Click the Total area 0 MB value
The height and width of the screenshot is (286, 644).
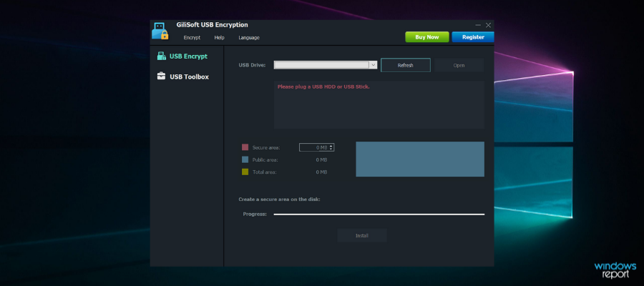click(321, 172)
